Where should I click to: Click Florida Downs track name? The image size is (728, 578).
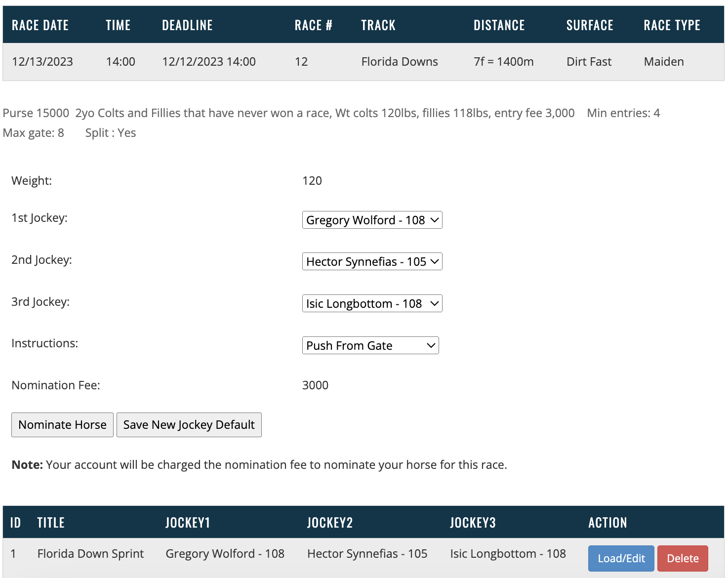[x=399, y=62]
